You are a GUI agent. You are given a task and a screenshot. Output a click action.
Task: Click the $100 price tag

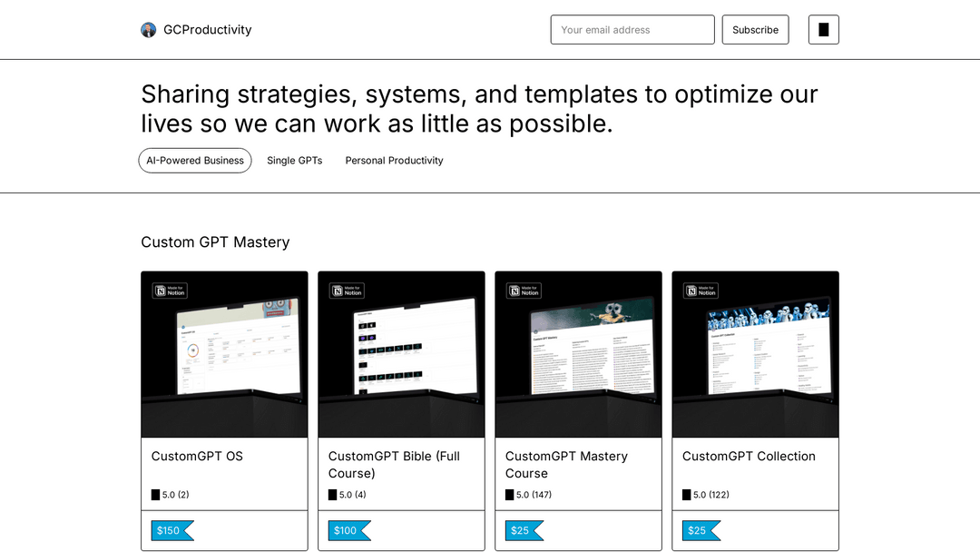[x=348, y=530]
